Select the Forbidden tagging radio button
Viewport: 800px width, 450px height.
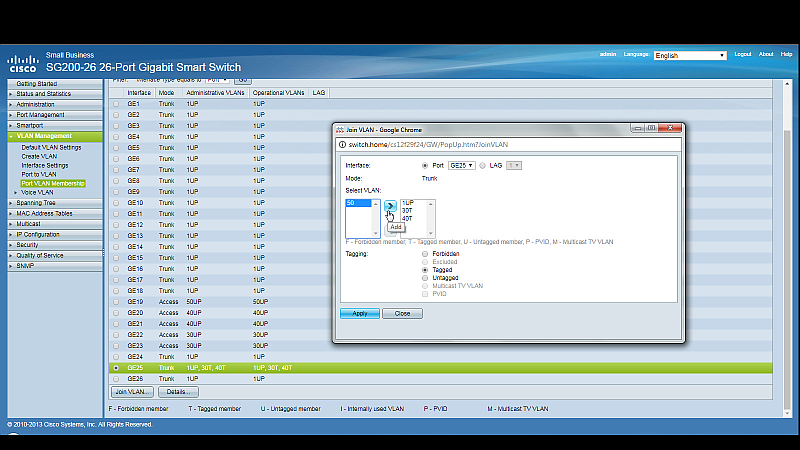pos(425,254)
